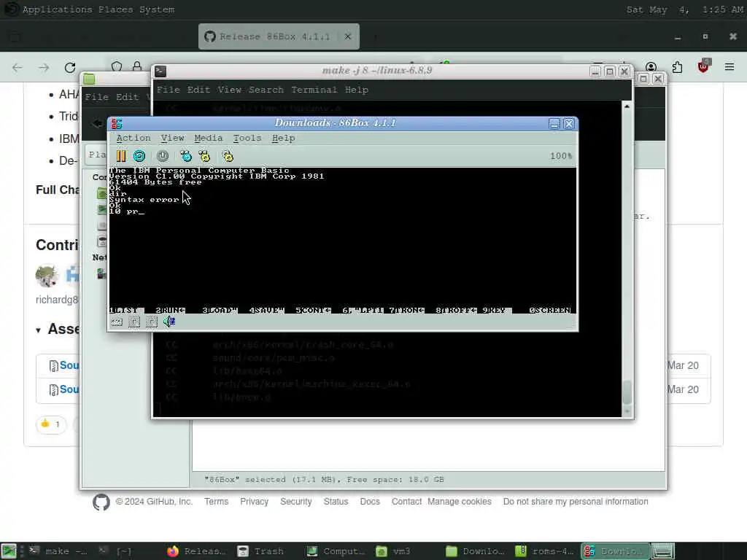Image resolution: width=747 pixels, height=560 pixels.
Task: Send Ctrl+Alt+Del via 86Box toolbar icon
Action: (x=186, y=156)
